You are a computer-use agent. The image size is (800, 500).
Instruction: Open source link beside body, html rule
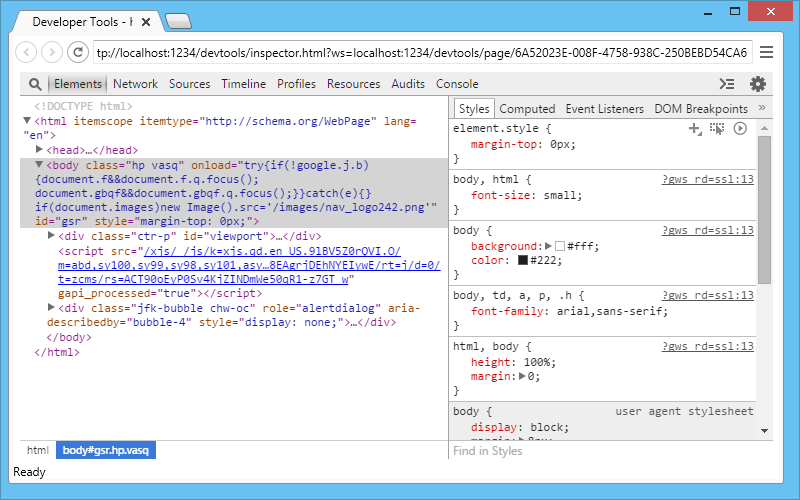[x=708, y=179]
